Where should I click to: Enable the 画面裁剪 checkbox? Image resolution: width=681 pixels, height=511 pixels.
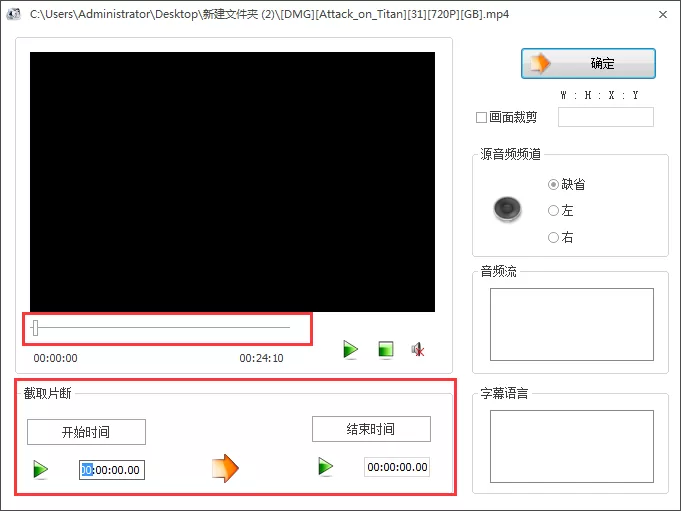pyautogui.click(x=481, y=117)
